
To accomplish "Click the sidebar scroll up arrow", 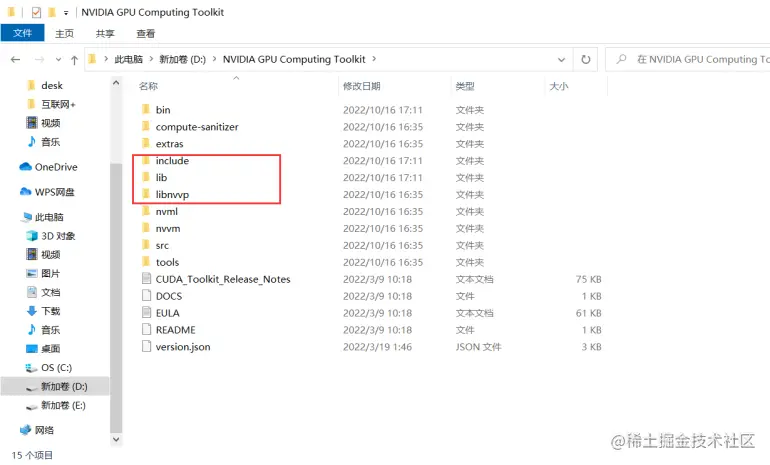I will pyautogui.click(x=116, y=82).
